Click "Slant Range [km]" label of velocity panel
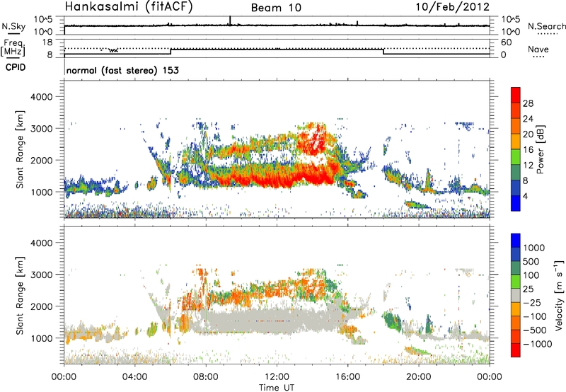The image size is (566, 392). point(20,295)
